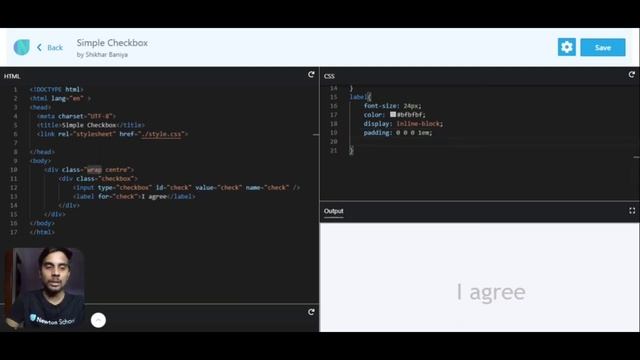
Task: Go back using the Back link
Action: click(x=55, y=48)
